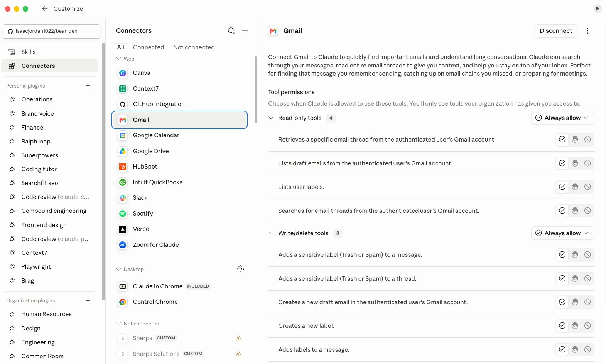This screenshot has height=364, width=606.
Task: Open the Common Room plugin
Action: pyautogui.click(x=50, y=356)
